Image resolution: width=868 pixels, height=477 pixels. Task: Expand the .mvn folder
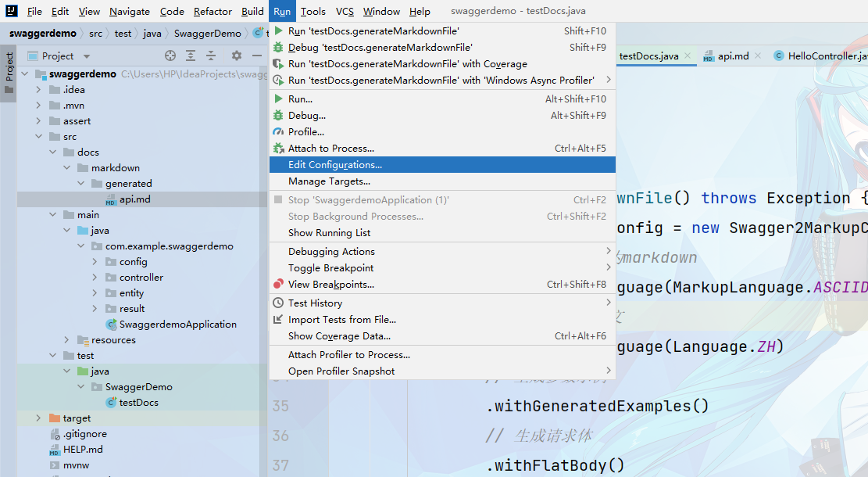tap(38, 106)
